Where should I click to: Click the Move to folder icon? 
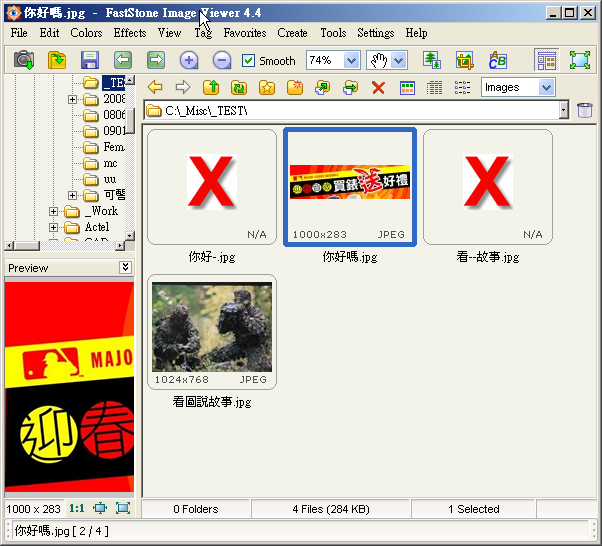pos(351,87)
